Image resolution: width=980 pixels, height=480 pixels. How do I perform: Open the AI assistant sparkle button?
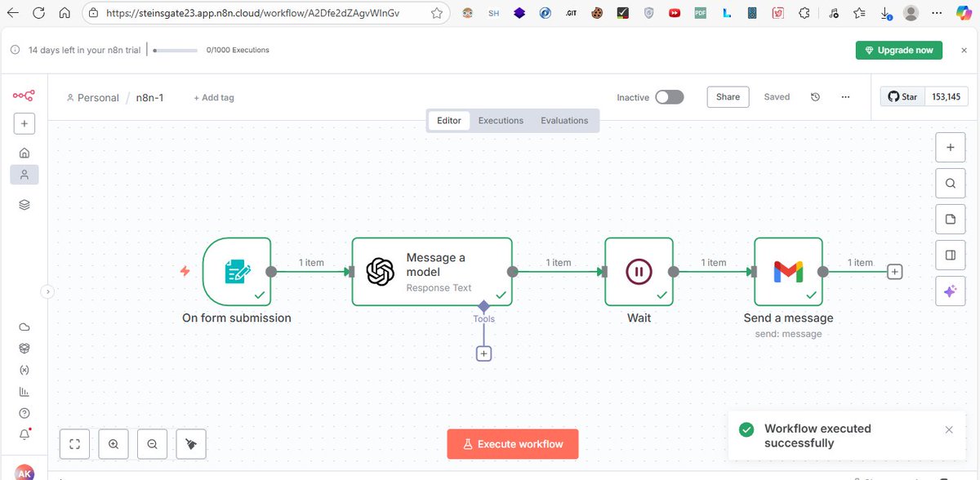pos(950,291)
